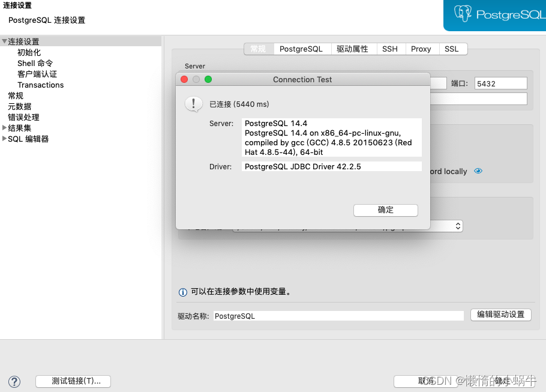Toggle the password visibility eye icon
This screenshot has height=392, width=546.
coord(478,171)
